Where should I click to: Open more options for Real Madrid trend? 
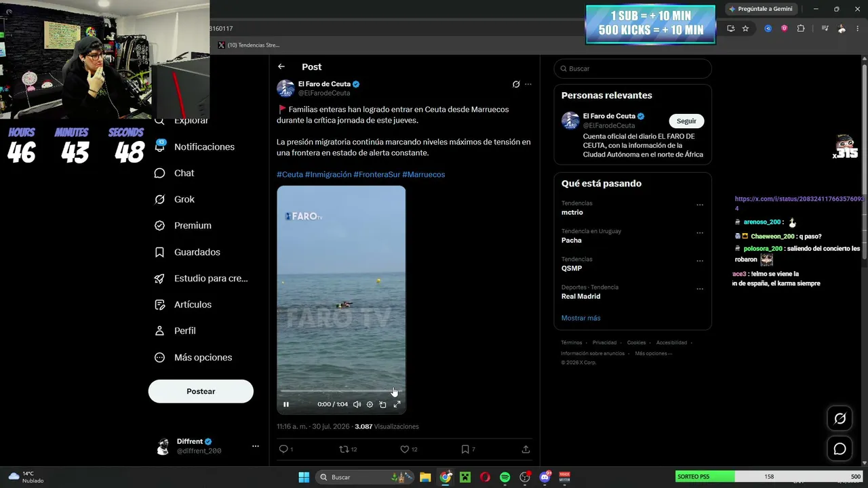(700, 289)
